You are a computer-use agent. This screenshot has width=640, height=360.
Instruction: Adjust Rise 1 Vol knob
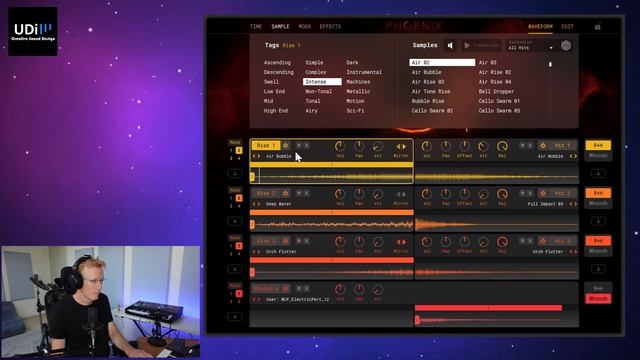tap(340, 147)
